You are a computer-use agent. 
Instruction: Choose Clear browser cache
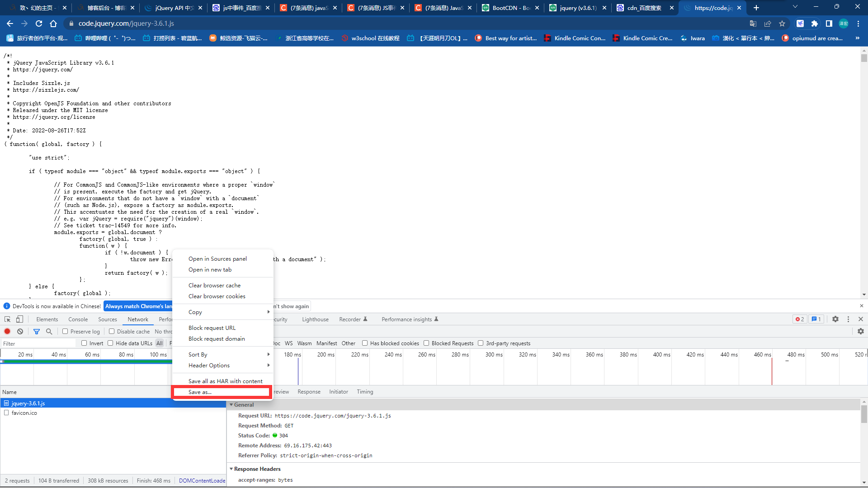(x=223, y=285)
